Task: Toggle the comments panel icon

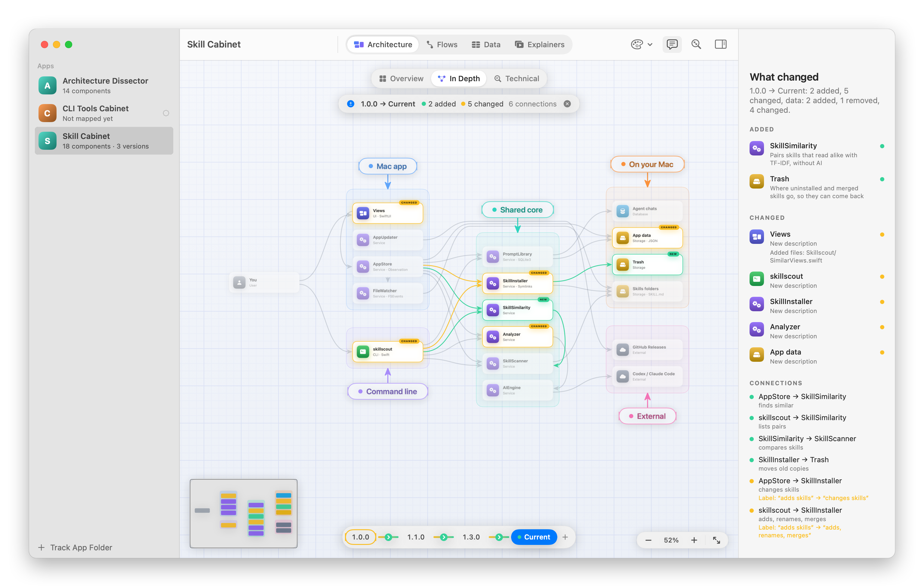Action: pyautogui.click(x=672, y=45)
